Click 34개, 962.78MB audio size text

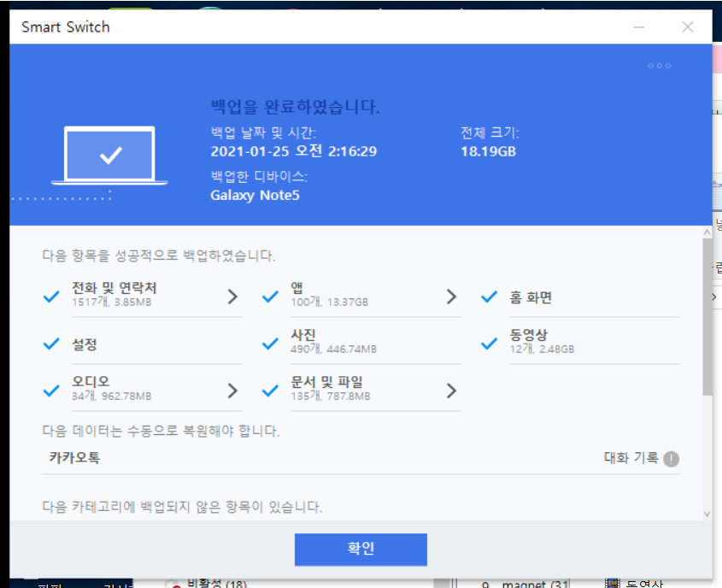coord(111,396)
